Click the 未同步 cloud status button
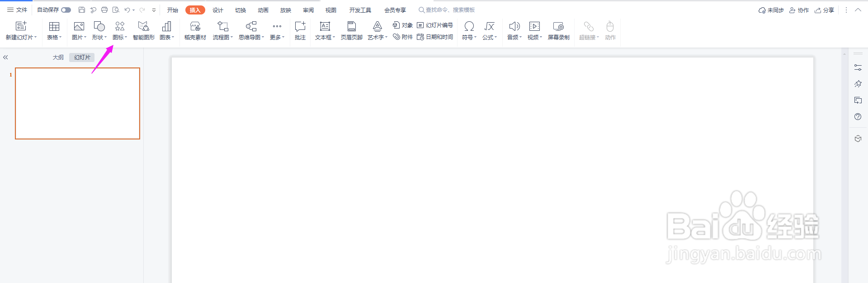Image resolution: width=868 pixels, height=283 pixels. click(771, 10)
